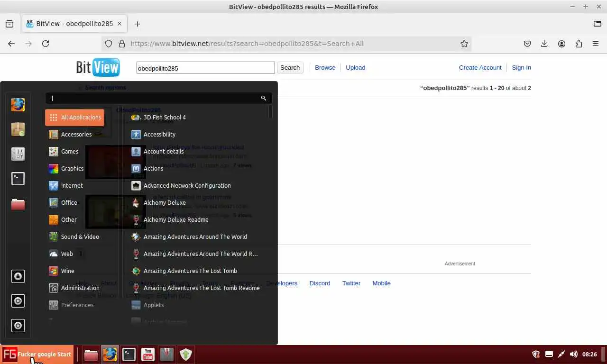
Task: Open the Wine category
Action: [75, 271]
